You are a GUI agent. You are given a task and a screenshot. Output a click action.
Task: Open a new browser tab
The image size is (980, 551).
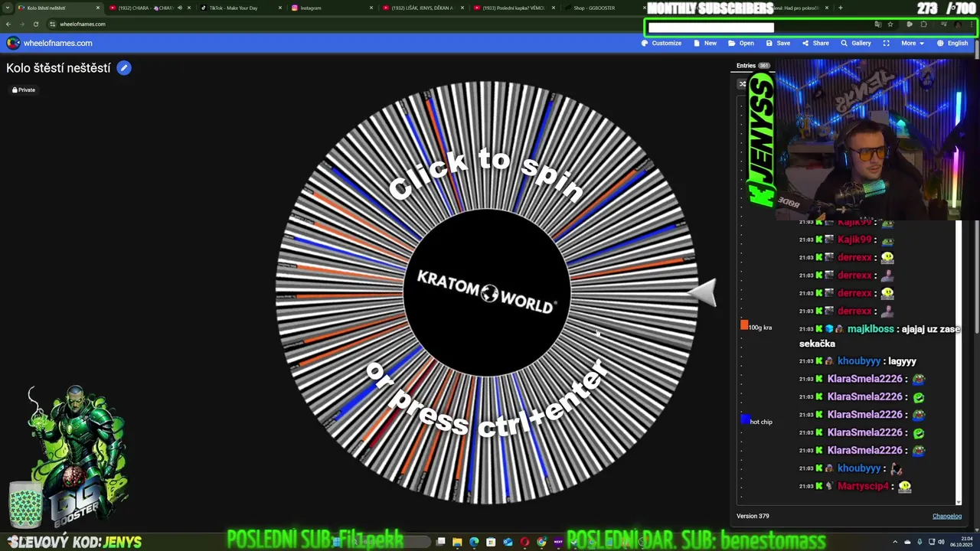pyautogui.click(x=840, y=8)
